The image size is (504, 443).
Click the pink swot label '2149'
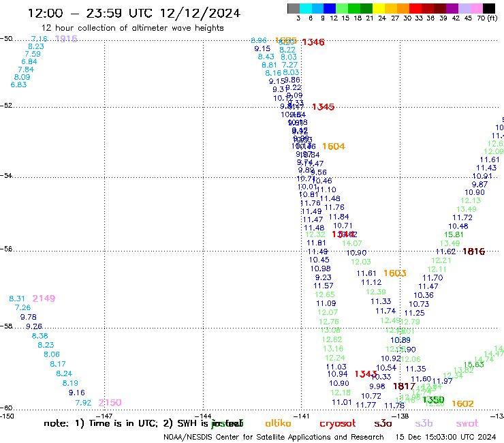point(44,299)
